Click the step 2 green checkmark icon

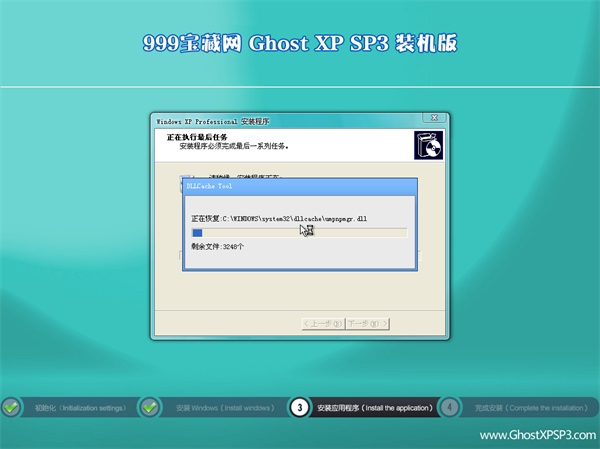pos(150,407)
